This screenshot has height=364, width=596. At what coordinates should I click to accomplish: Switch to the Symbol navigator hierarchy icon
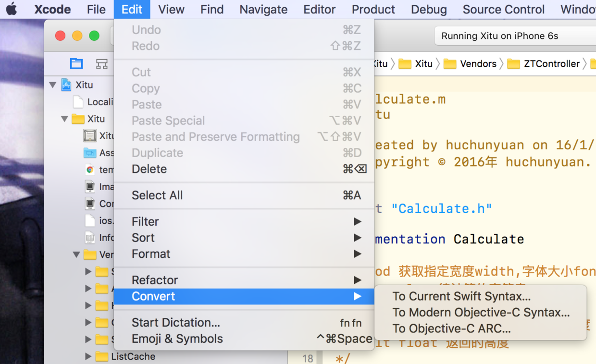(x=101, y=64)
